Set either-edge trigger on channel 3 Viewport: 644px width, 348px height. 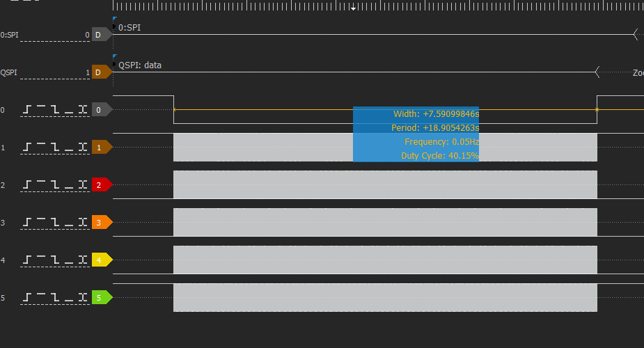pyautogui.click(x=83, y=223)
